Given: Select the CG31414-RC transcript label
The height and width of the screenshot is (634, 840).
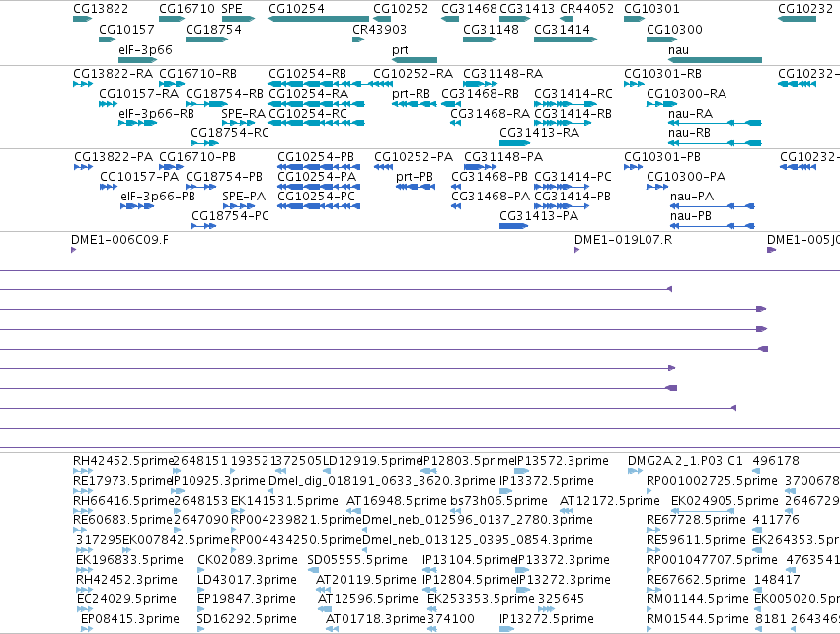Looking at the screenshot, I should pyautogui.click(x=573, y=93).
